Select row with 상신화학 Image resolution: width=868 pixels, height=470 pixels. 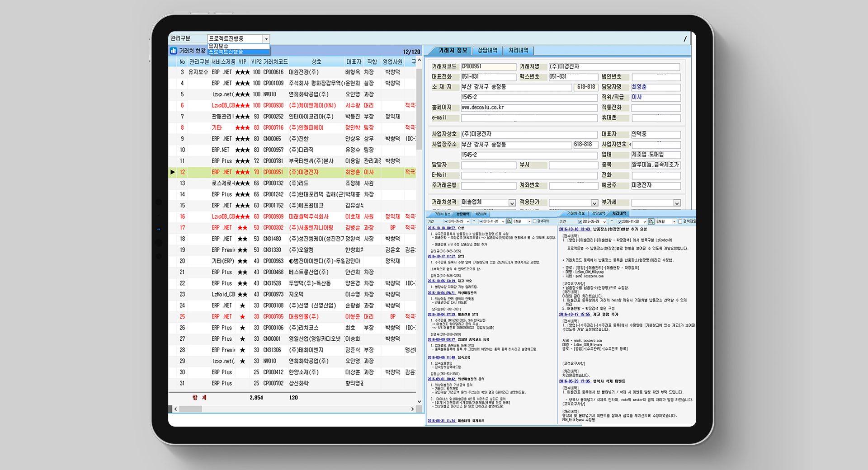[292, 383]
